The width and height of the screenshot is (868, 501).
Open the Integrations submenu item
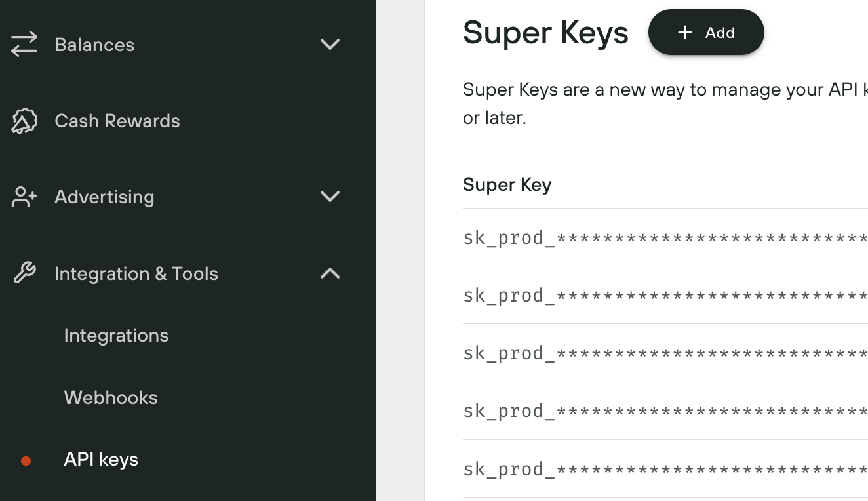pyautogui.click(x=116, y=335)
